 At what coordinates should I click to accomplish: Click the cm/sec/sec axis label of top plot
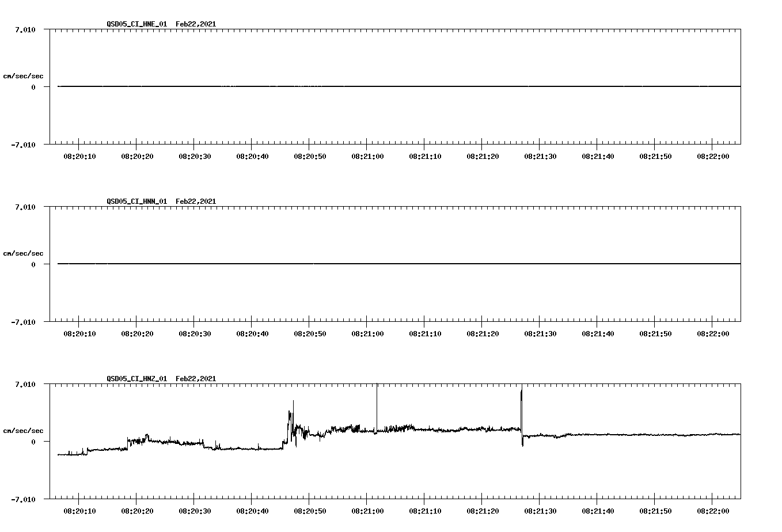click(x=23, y=75)
